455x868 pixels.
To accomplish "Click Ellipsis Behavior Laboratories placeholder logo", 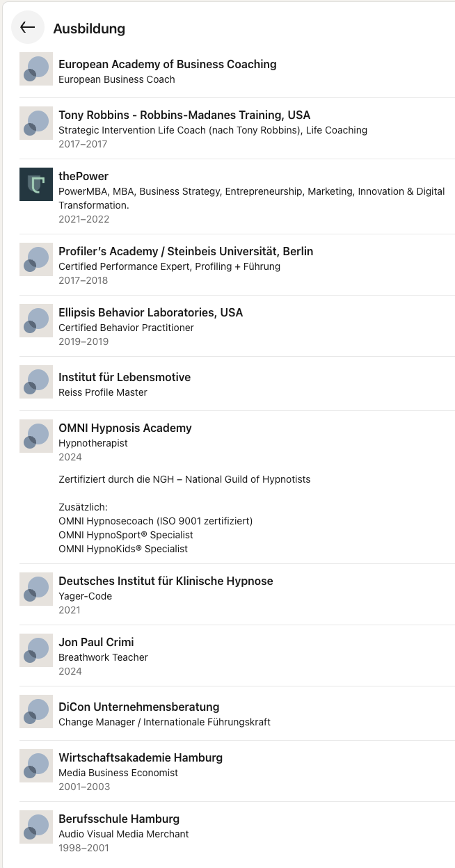I will point(36,321).
